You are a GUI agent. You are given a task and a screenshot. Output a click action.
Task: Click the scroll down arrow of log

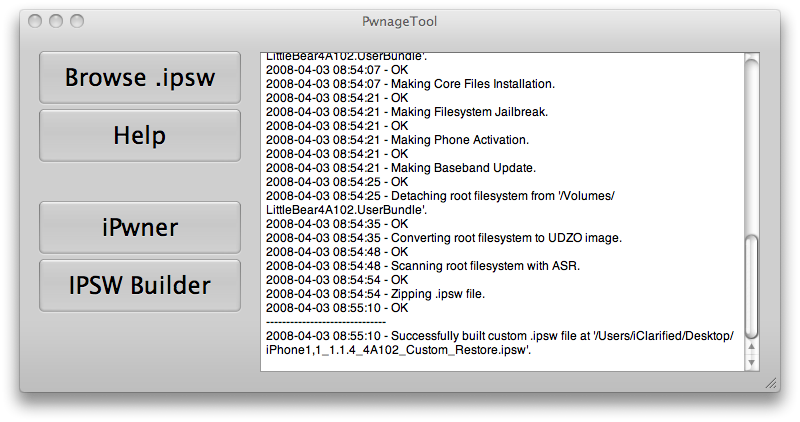tap(751, 364)
